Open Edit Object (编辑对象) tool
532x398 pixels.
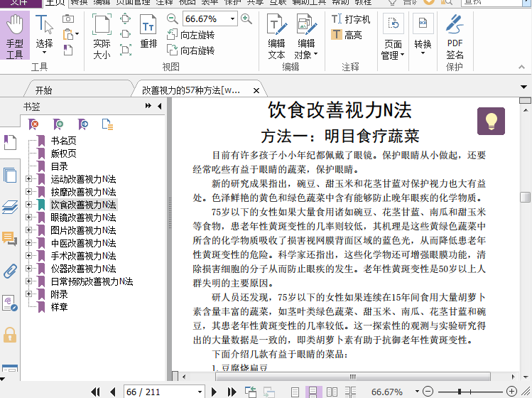[306, 37]
